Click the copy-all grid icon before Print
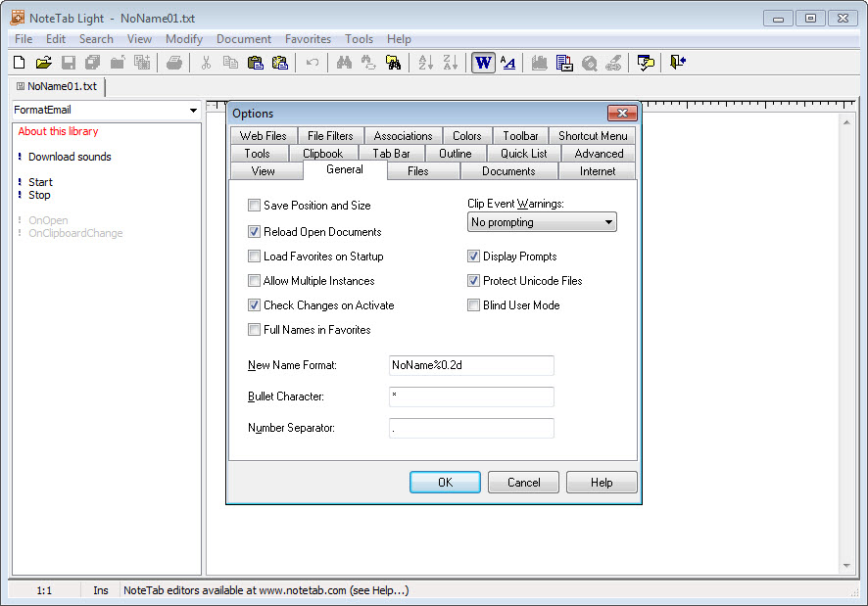868x606 pixels. tap(142, 63)
